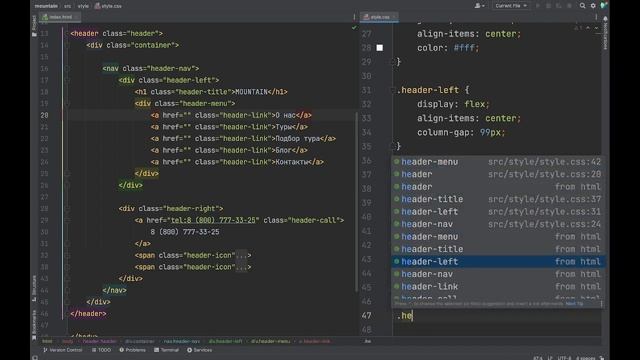Click 'div.header-left' in the breadcrumbs bar

(225, 341)
